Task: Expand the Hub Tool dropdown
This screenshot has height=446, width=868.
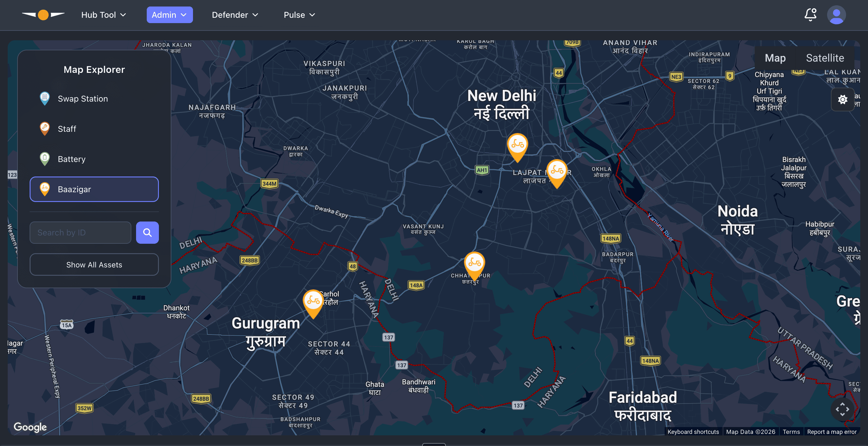Action: [x=103, y=15]
